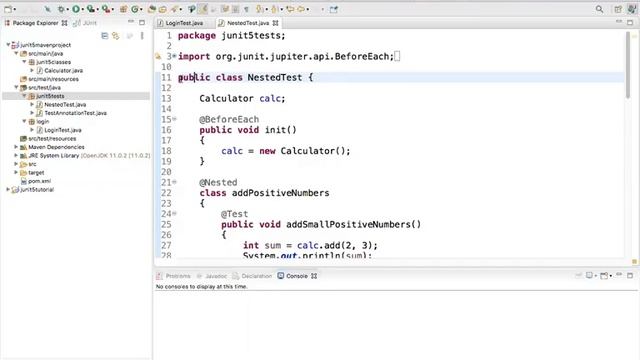Select NestedTest.java in Package Explorer
Screen dimensions: 640x360
[x=65, y=104]
